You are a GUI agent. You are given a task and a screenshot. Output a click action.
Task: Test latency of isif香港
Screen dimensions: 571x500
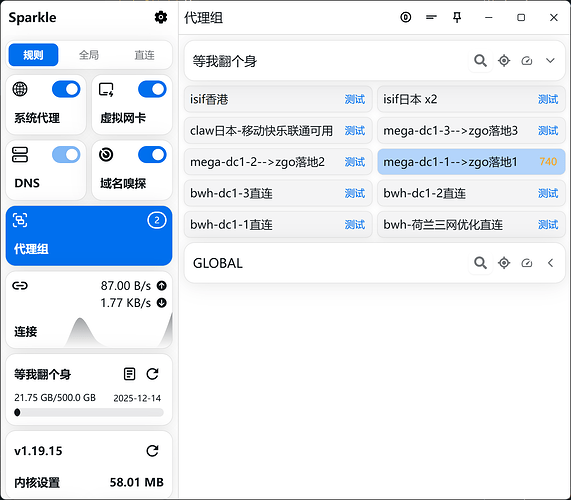pyautogui.click(x=355, y=99)
